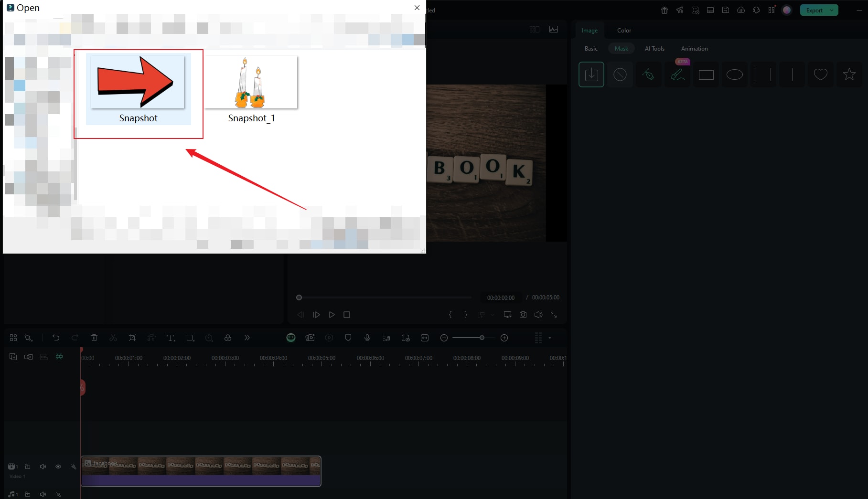Undo the last timeline action
This screenshot has height=499, width=868.
click(x=56, y=338)
